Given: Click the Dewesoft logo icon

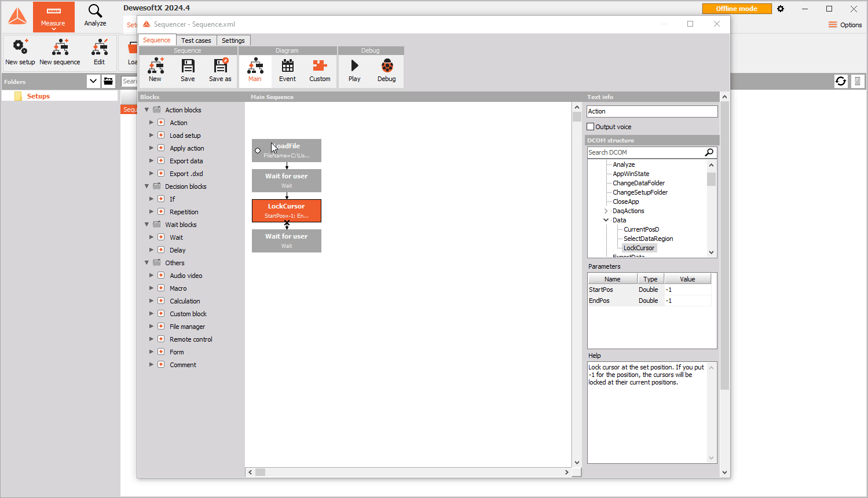Looking at the screenshot, I should coord(17,16).
